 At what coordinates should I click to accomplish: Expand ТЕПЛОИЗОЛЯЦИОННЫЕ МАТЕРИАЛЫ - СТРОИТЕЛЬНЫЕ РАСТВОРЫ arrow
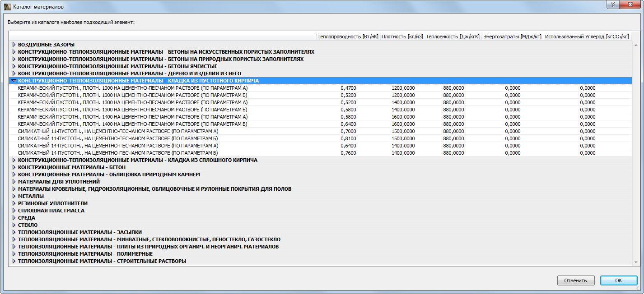(14, 261)
